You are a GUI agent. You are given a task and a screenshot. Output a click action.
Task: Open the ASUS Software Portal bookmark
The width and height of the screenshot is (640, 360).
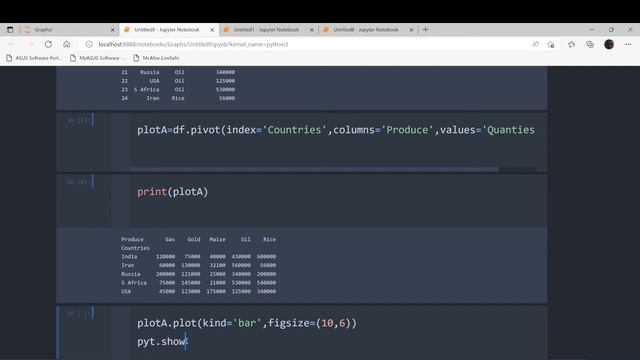[34, 58]
